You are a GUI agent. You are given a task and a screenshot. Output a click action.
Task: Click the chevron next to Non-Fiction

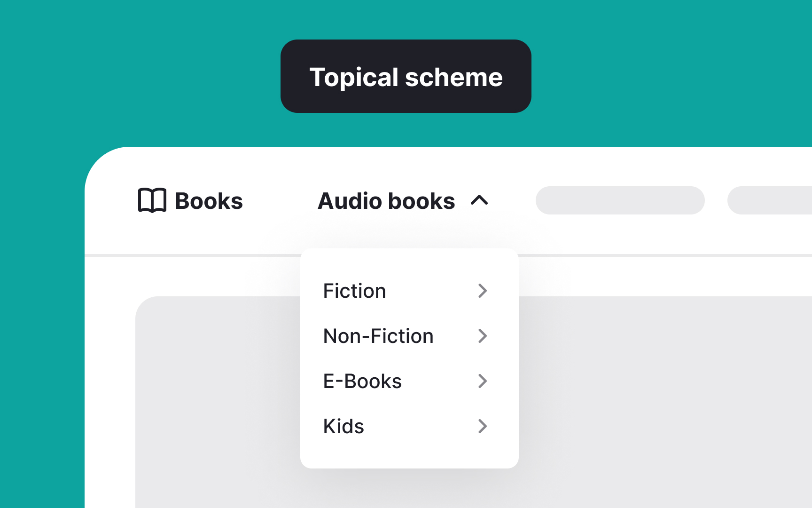pos(483,336)
